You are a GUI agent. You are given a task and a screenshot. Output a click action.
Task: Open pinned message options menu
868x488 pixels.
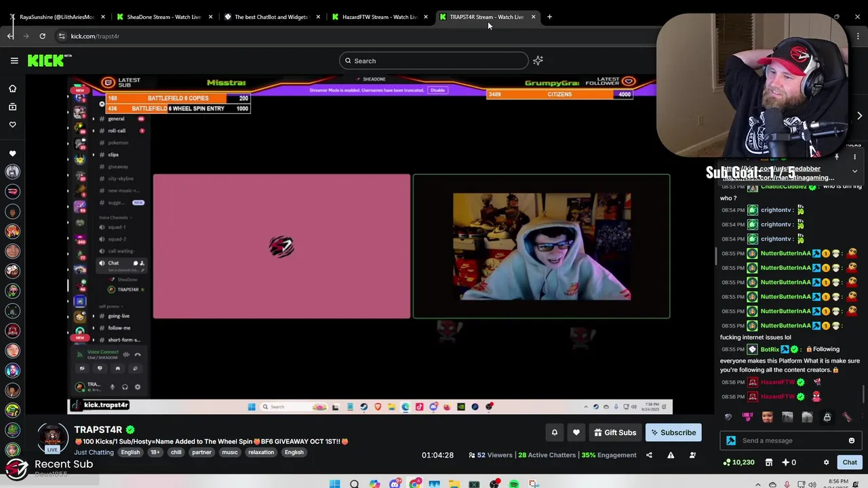[855, 157]
